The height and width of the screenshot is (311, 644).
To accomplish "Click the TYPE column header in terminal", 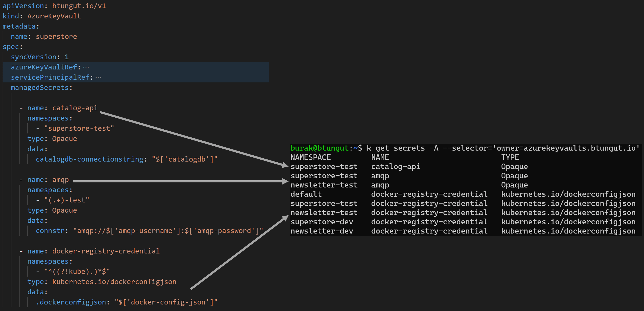I will click(510, 157).
